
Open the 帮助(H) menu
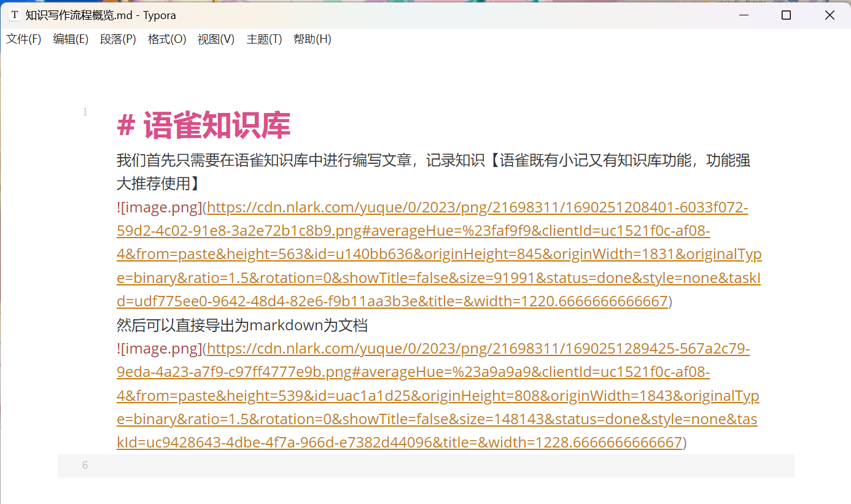coord(313,39)
